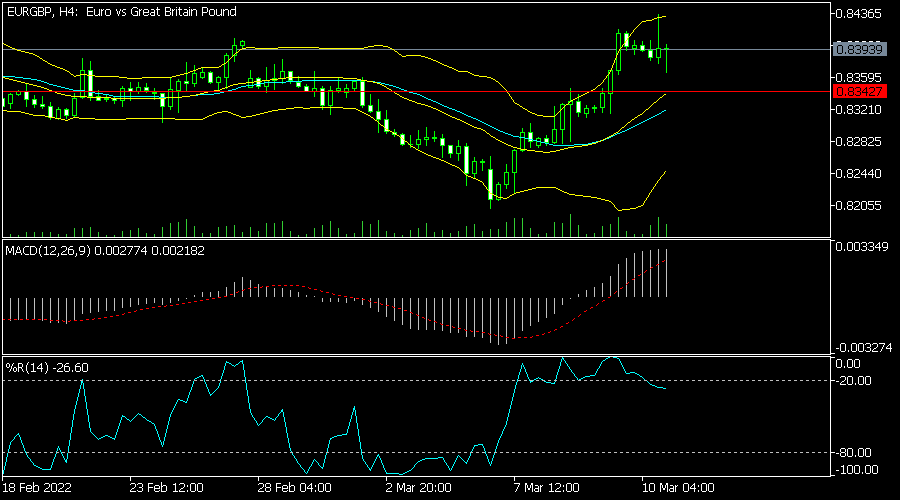Click the 18 Feb 2022 date label
The height and width of the screenshot is (500, 900).
37,488
